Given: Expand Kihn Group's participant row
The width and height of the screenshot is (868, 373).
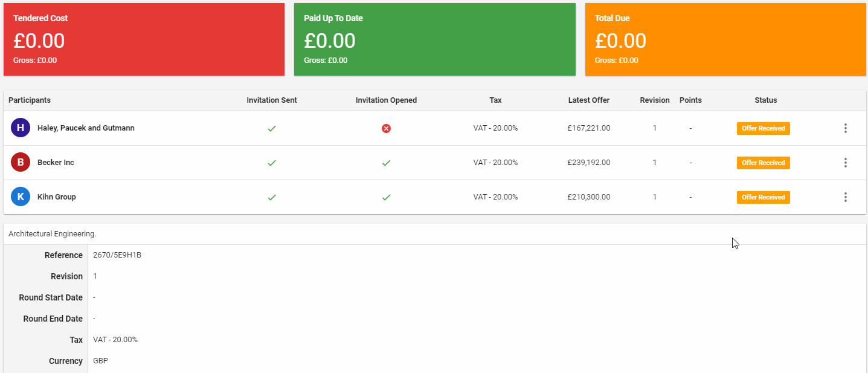Looking at the screenshot, I should point(57,197).
